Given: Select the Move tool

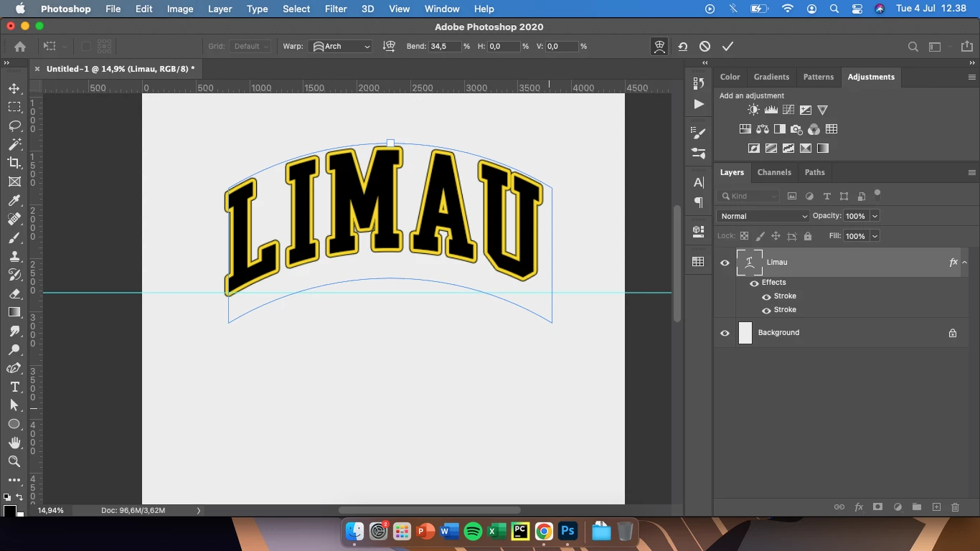Looking at the screenshot, I should point(14,88).
